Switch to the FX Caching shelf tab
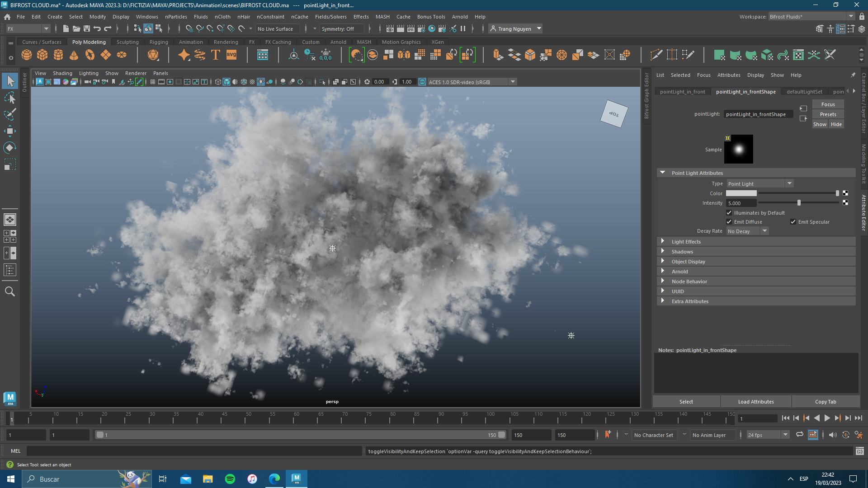Image resolution: width=868 pixels, height=488 pixels. tap(278, 42)
